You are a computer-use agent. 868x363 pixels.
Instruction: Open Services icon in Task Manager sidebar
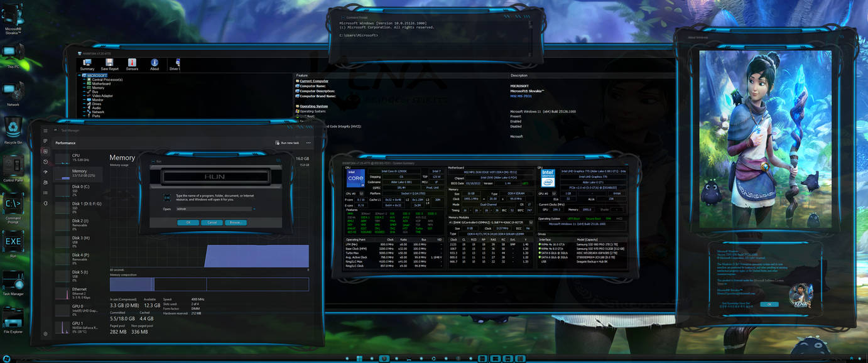[45, 203]
